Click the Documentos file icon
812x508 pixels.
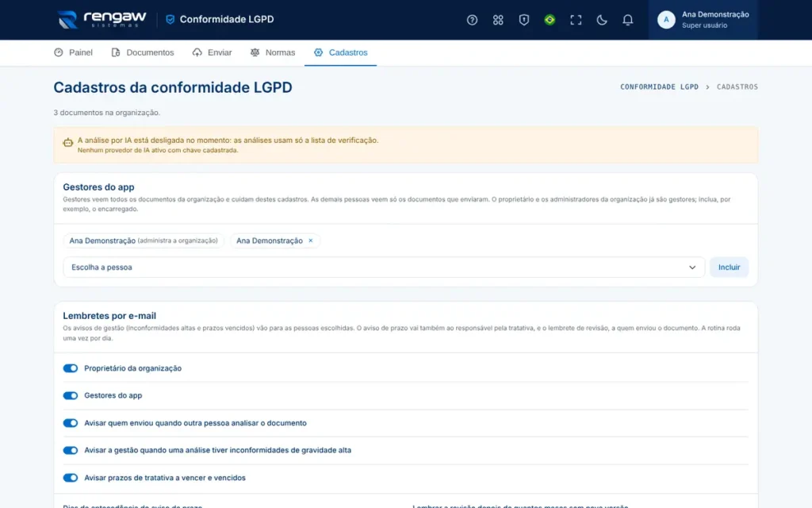[116, 52]
